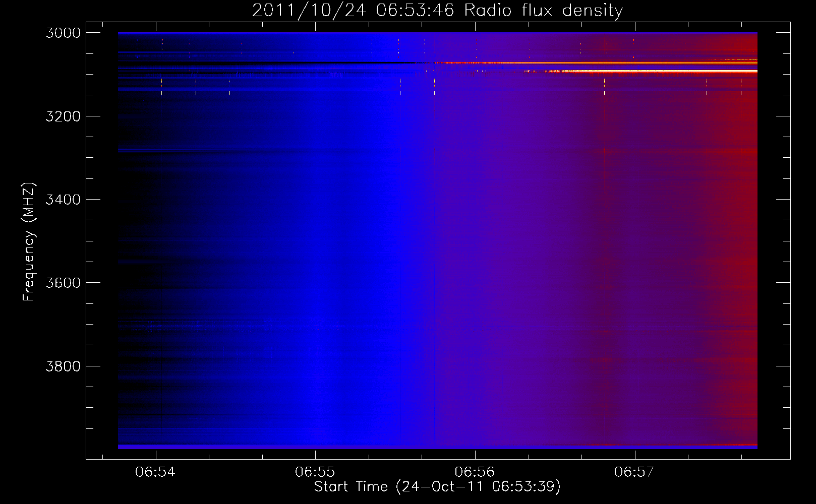Click the 06:57 time tick label
816x504 pixels.
(634, 472)
